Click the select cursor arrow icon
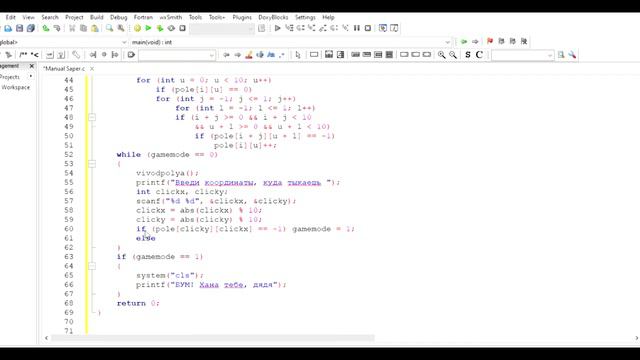640x360 pixels. pyautogui.click(x=298, y=55)
